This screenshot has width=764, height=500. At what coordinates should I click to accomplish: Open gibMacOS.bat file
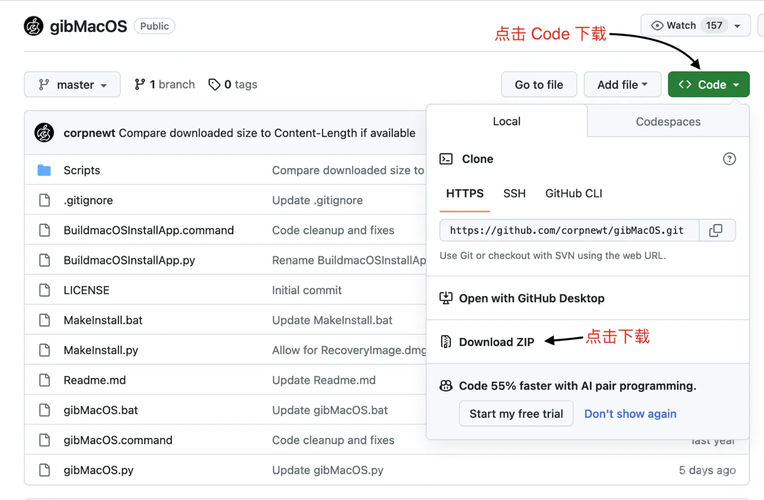click(100, 410)
